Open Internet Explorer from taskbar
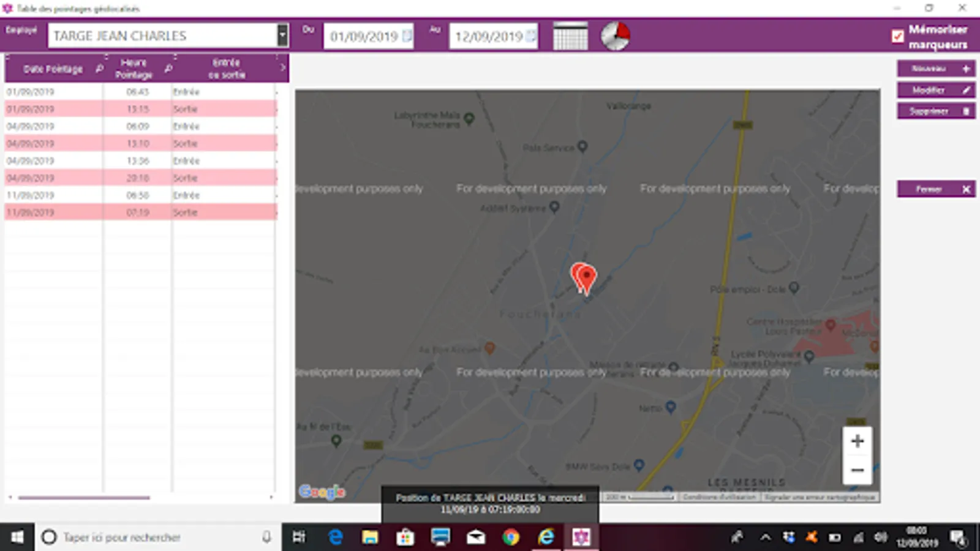The width and height of the screenshot is (980, 551). click(x=546, y=537)
